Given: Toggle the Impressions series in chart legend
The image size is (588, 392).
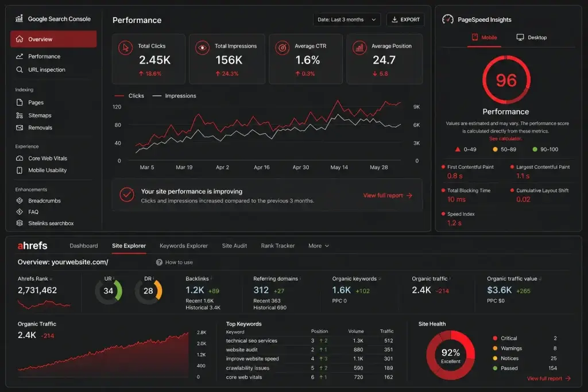Looking at the screenshot, I should [x=175, y=96].
